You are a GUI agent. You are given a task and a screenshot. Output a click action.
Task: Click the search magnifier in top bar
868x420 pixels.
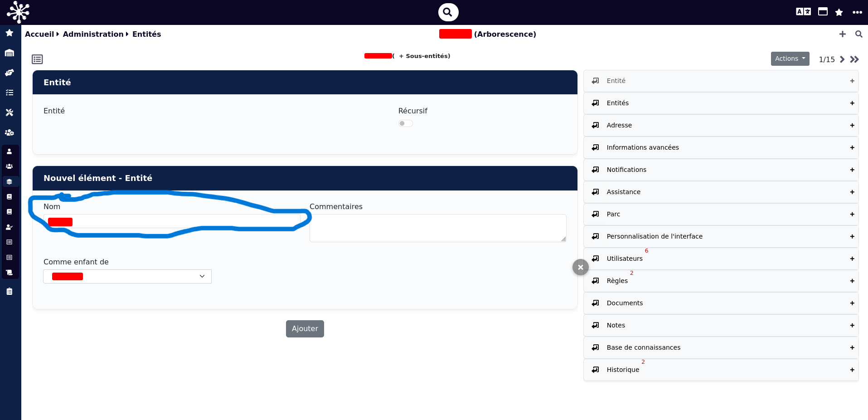click(448, 12)
